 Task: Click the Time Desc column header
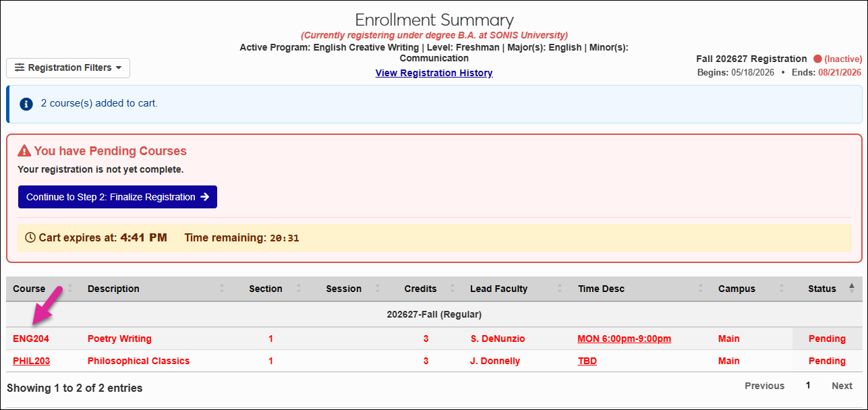coord(641,289)
